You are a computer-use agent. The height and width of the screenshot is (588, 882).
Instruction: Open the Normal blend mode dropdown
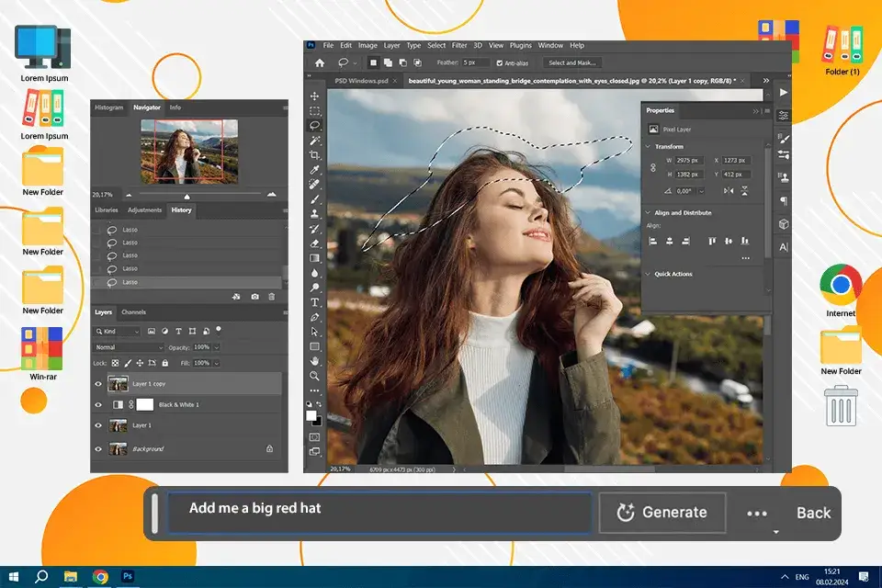tap(129, 347)
